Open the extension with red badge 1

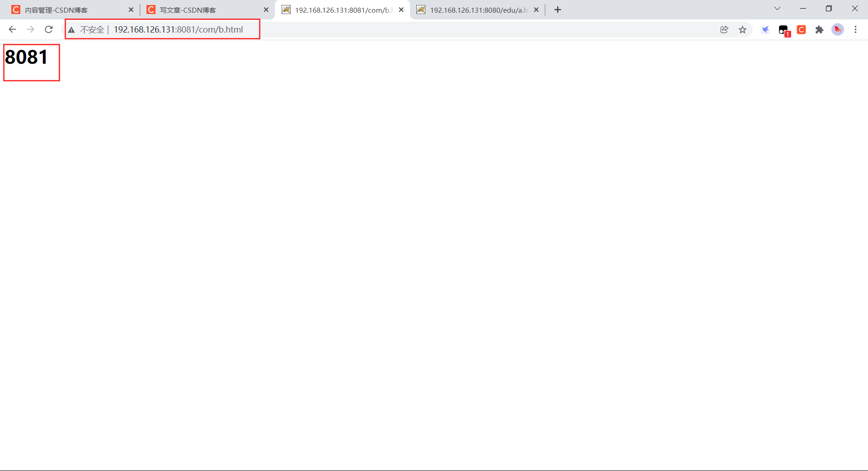pyautogui.click(x=784, y=30)
